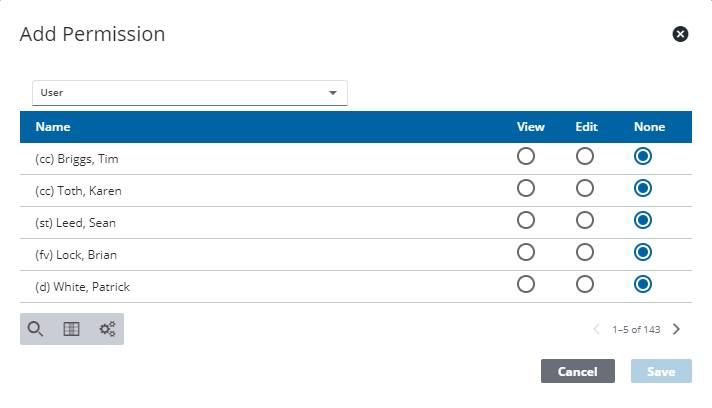Select the White, Patrick row name
712x408 pixels.
click(83, 287)
